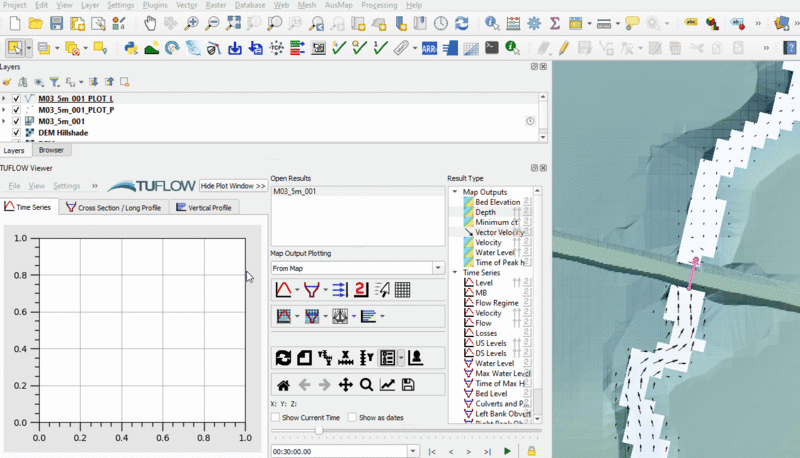Open the From Map plotting dropdown

point(438,268)
